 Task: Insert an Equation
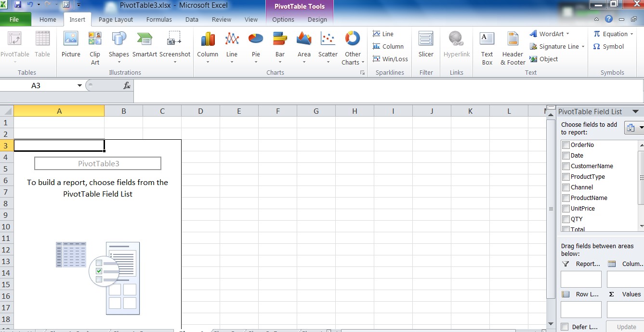tap(613, 34)
